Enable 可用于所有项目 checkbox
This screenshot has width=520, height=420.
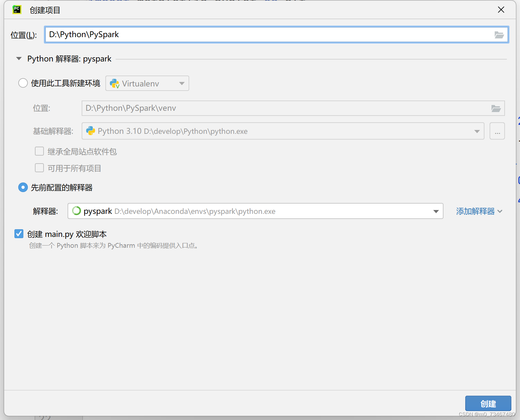[39, 168]
